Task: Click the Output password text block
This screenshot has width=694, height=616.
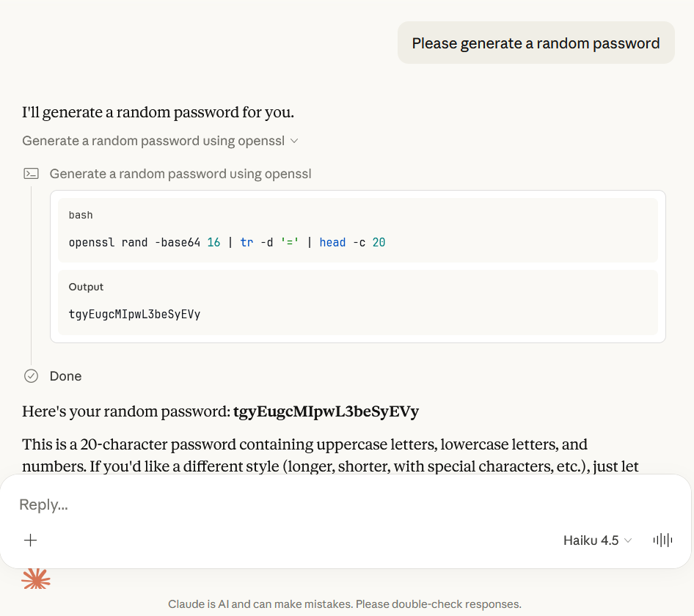Action: pyautogui.click(x=357, y=302)
